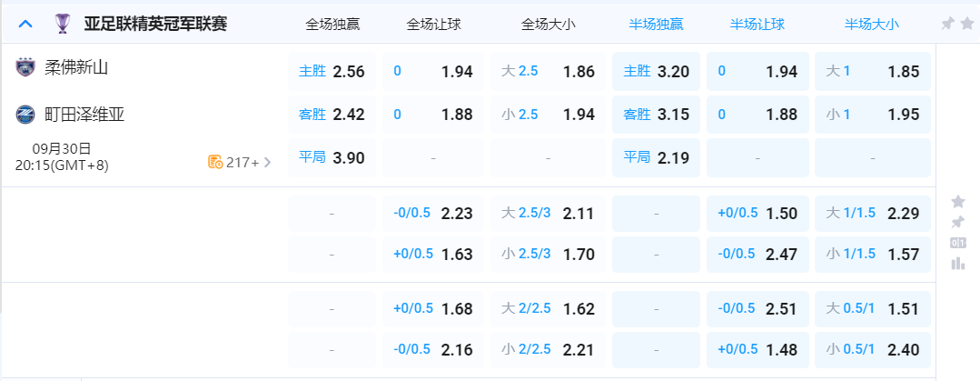This screenshot has height=381, width=980.
Task: Pin the league using the header pin icon
Action: (947, 24)
